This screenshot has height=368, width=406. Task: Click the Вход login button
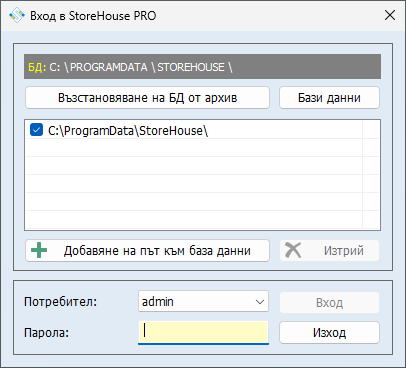pyautogui.click(x=329, y=302)
